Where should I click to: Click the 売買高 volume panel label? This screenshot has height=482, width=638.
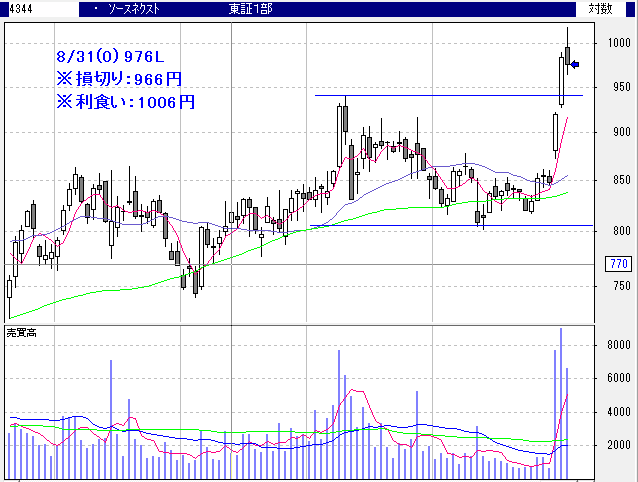tap(22, 331)
